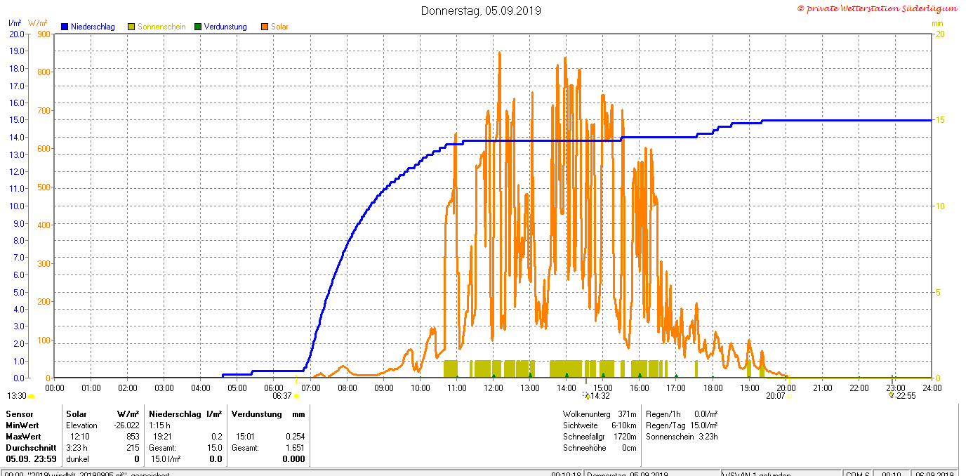
Task: Select the Niederschlag label in the chart legend
Action: click(x=93, y=27)
